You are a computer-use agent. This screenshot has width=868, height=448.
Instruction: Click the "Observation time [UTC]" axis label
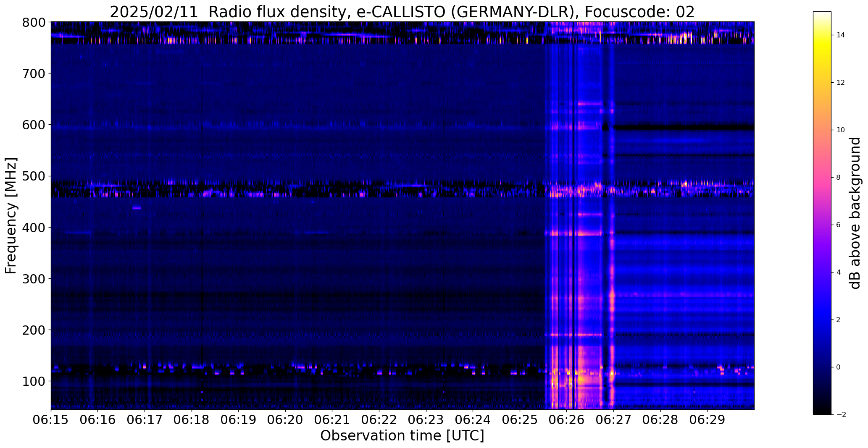point(402,436)
